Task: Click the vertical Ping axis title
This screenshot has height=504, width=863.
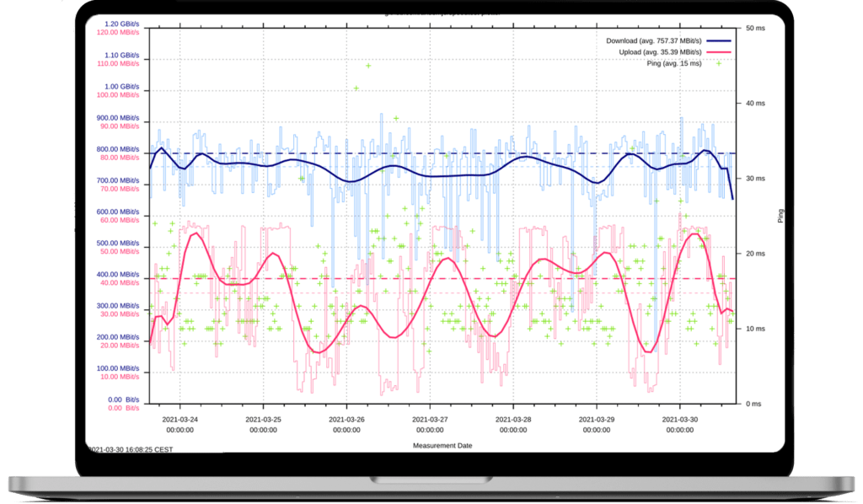Action: pyautogui.click(x=781, y=216)
